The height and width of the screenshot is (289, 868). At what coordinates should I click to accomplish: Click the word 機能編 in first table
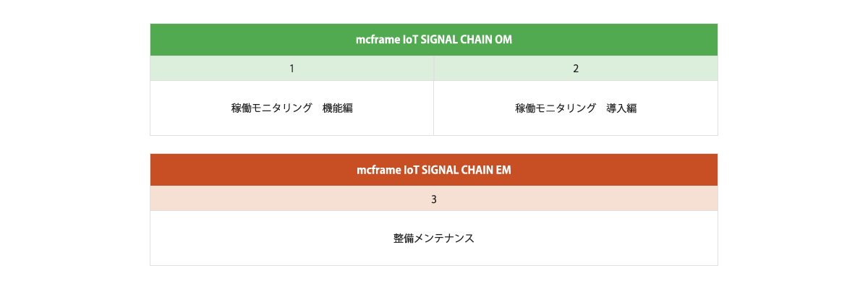pyautogui.click(x=338, y=108)
